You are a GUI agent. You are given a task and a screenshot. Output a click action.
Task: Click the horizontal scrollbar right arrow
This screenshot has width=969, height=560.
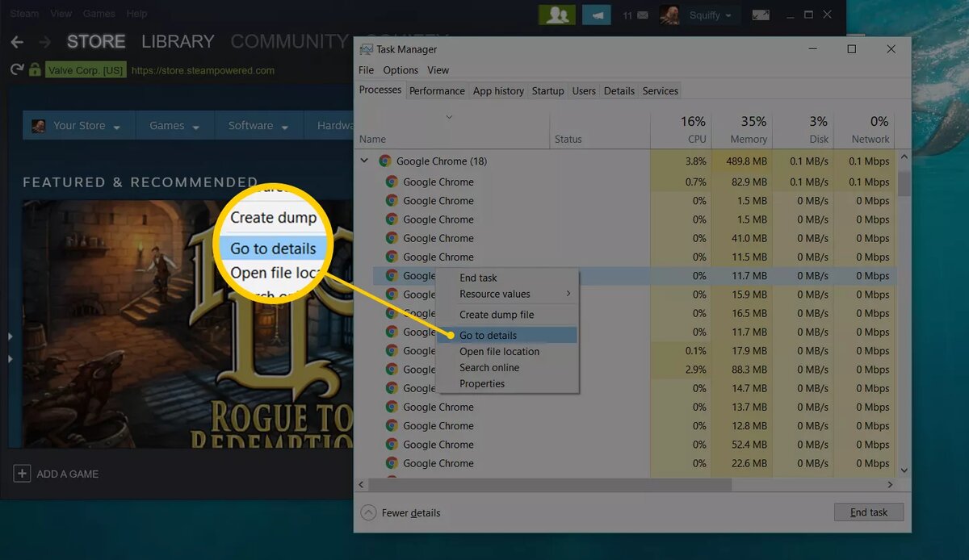click(891, 485)
